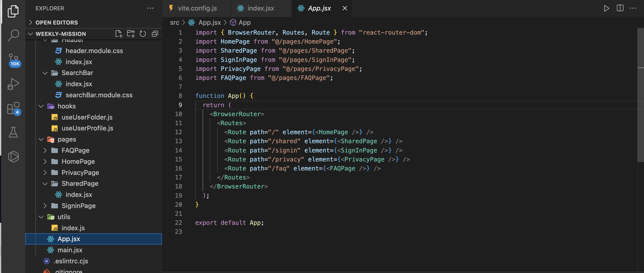Screen dimensions: 644x273
Task: Open the Search view in activity bar
Action: pyautogui.click(x=13, y=35)
